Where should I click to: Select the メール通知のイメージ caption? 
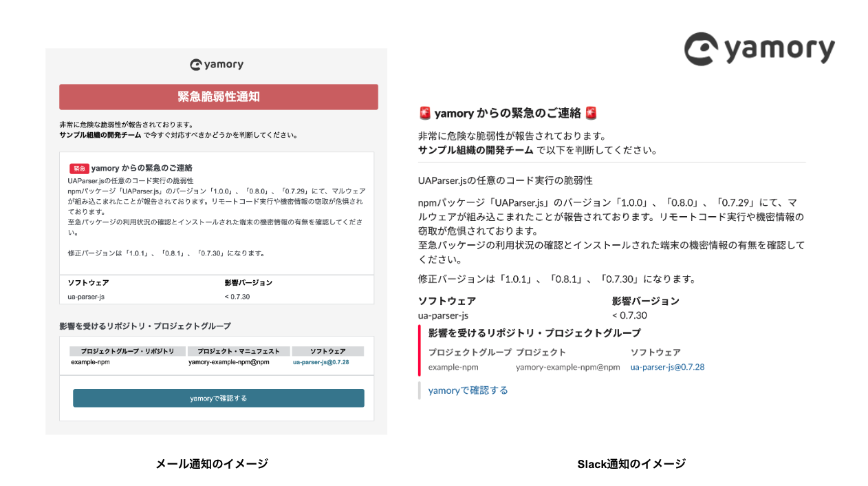pos(210,463)
